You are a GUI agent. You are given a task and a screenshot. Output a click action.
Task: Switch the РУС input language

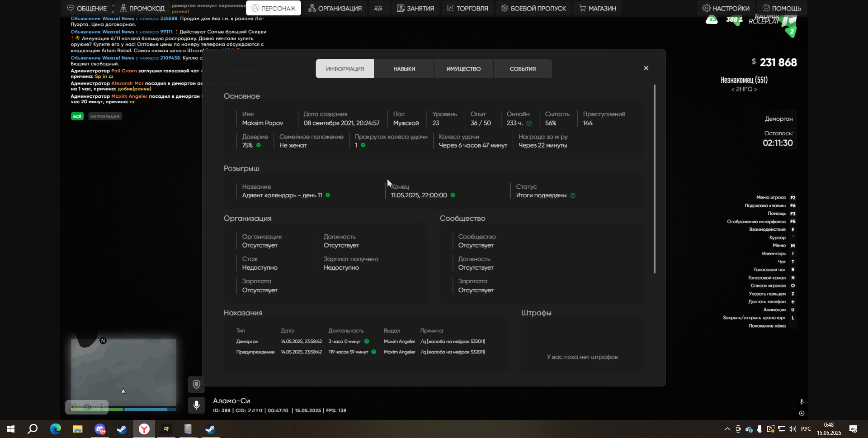[806, 429]
